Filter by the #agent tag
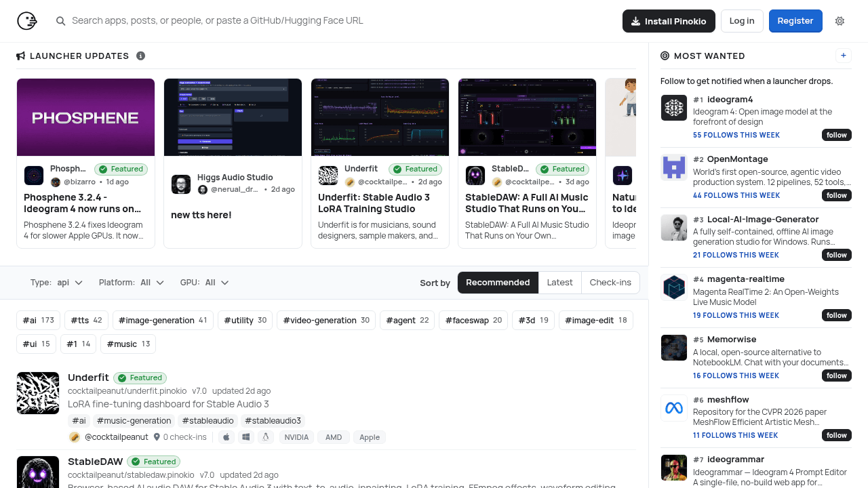 [x=408, y=321]
